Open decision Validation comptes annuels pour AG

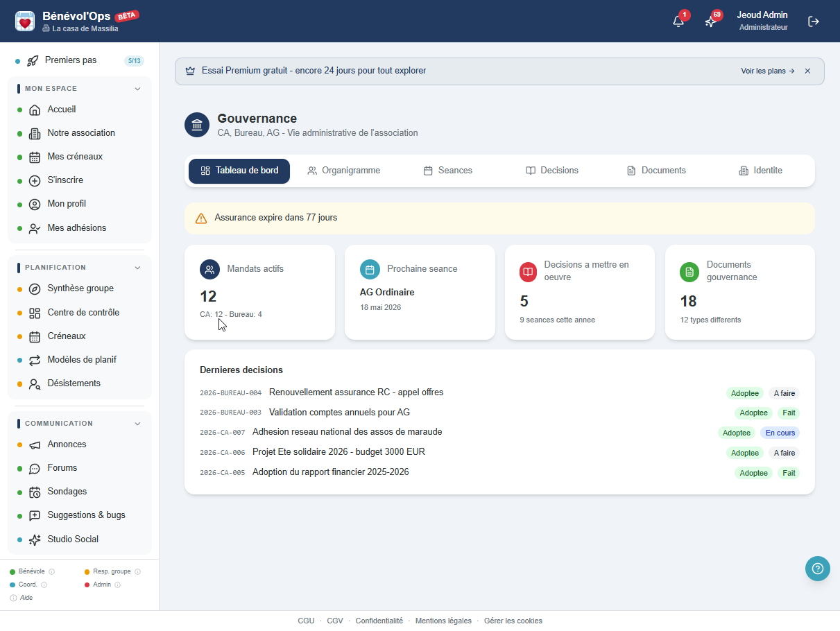coord(339,413)
